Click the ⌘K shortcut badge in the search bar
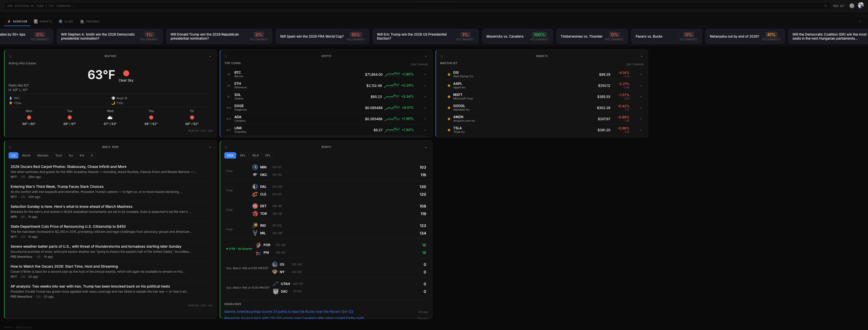 [826, 6]
